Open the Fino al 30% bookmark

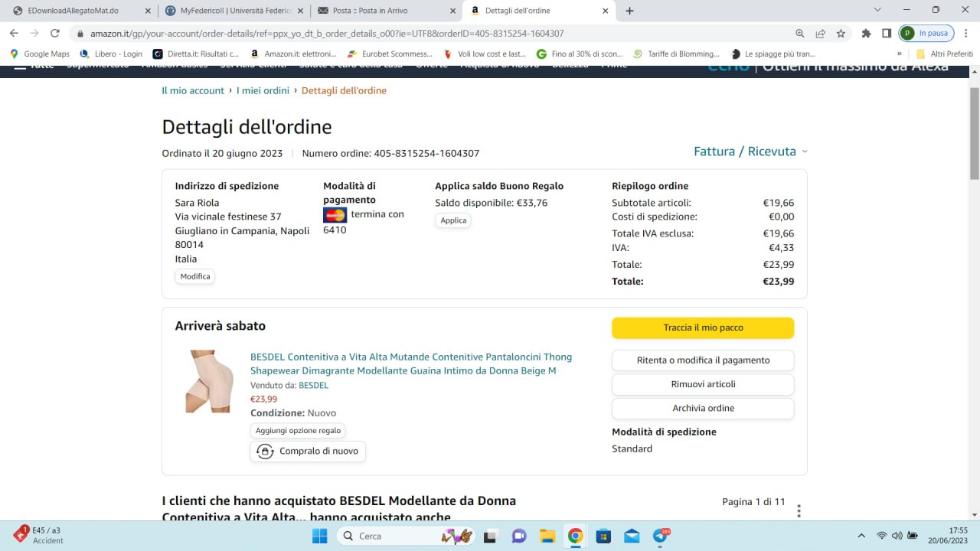coord(580,54)
